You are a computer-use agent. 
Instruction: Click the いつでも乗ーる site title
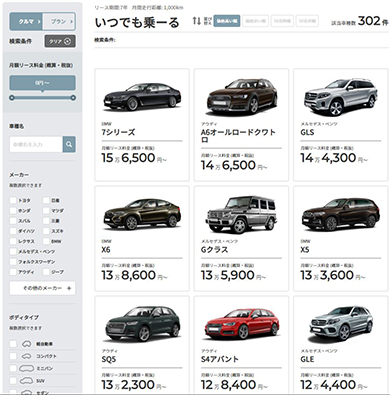point(137,22)
